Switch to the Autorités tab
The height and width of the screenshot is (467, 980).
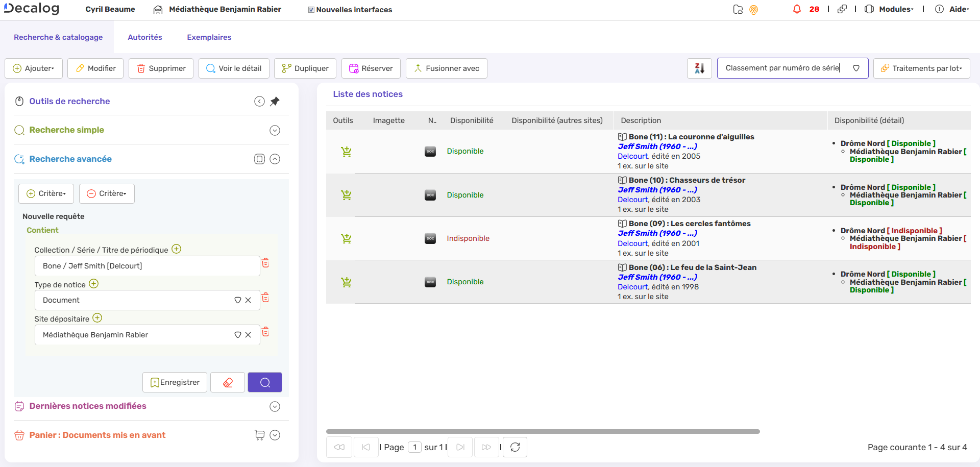[x=145, y=37]
